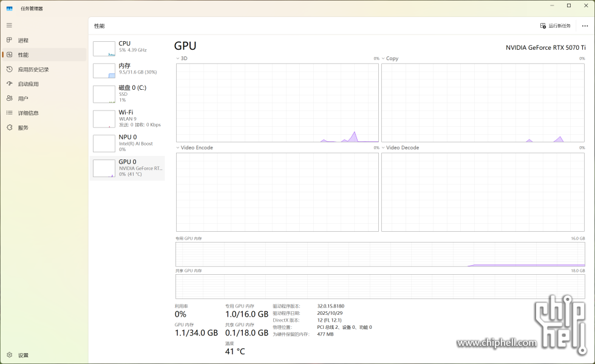
Task: Click the 运行新任务 (Run new task) button
Action: click(555, 26)
